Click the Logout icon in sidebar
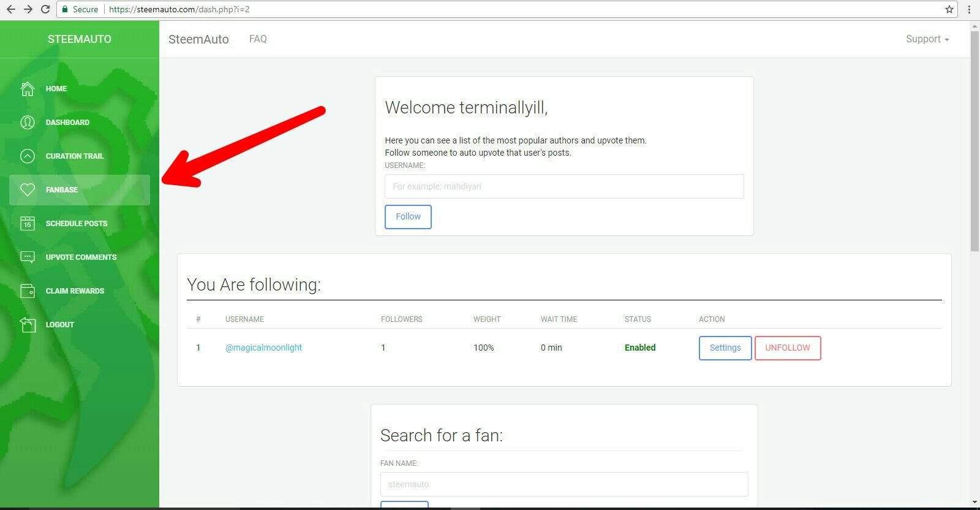 coord(28,325)
